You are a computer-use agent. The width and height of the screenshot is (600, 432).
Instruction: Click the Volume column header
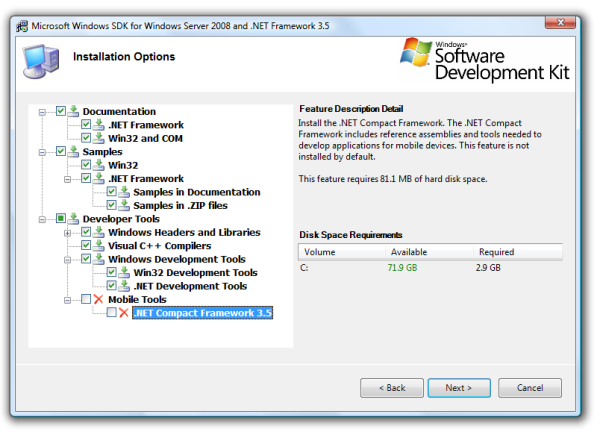click(x=342, y=252)
